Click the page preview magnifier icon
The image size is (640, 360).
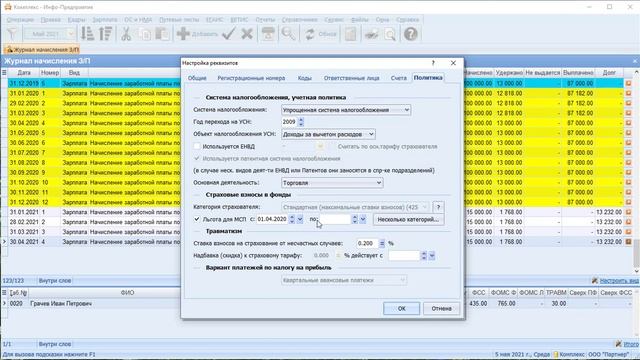(x=390, y=34)
